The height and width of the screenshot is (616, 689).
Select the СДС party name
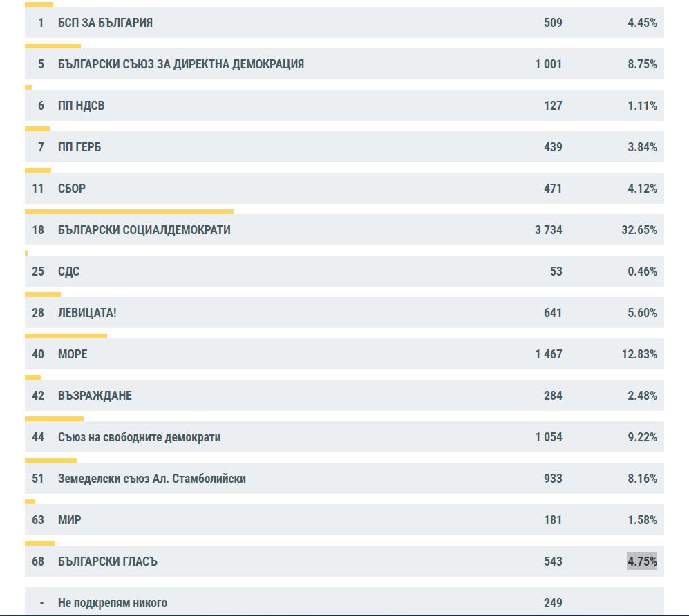68,271
